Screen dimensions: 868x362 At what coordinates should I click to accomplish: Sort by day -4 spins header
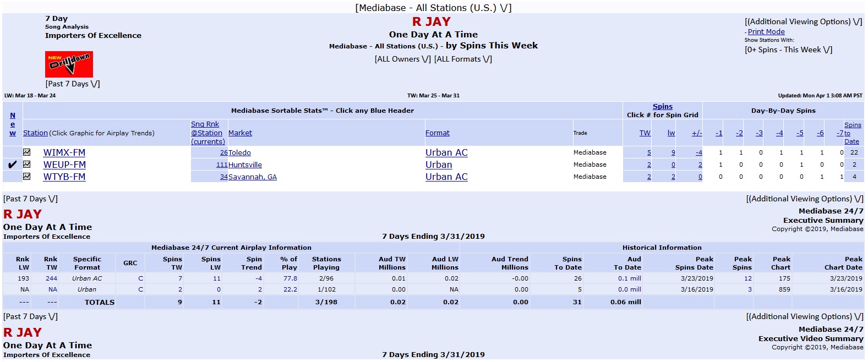click(779, 133)
